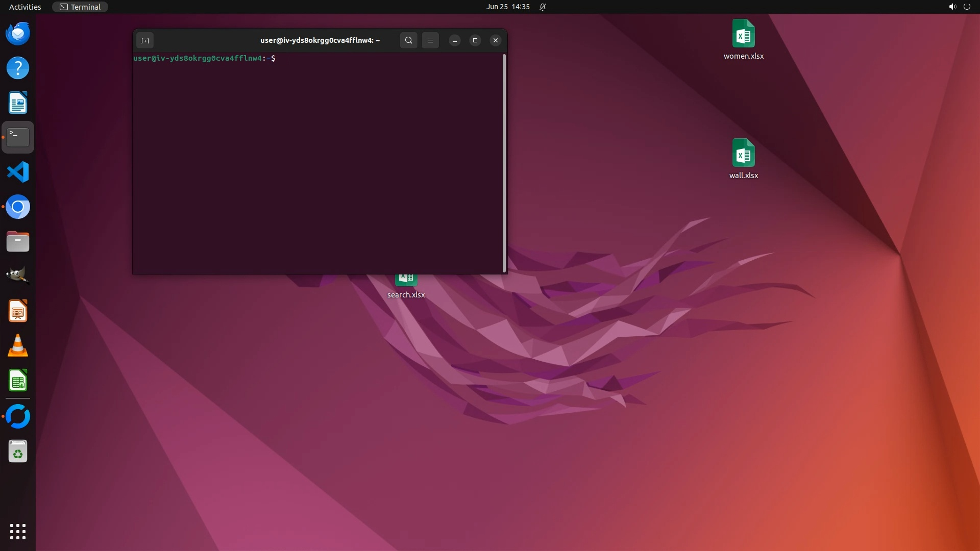Image resolution: width=980 pixels, height=551 pixels.
Task: Select the women.xlsx desktop file
Action: (743, 35)
